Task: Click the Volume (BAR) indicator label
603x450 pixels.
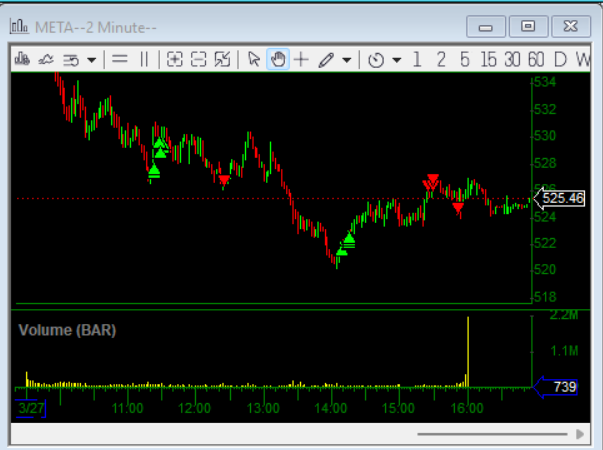Action: (x=67, y=330)
